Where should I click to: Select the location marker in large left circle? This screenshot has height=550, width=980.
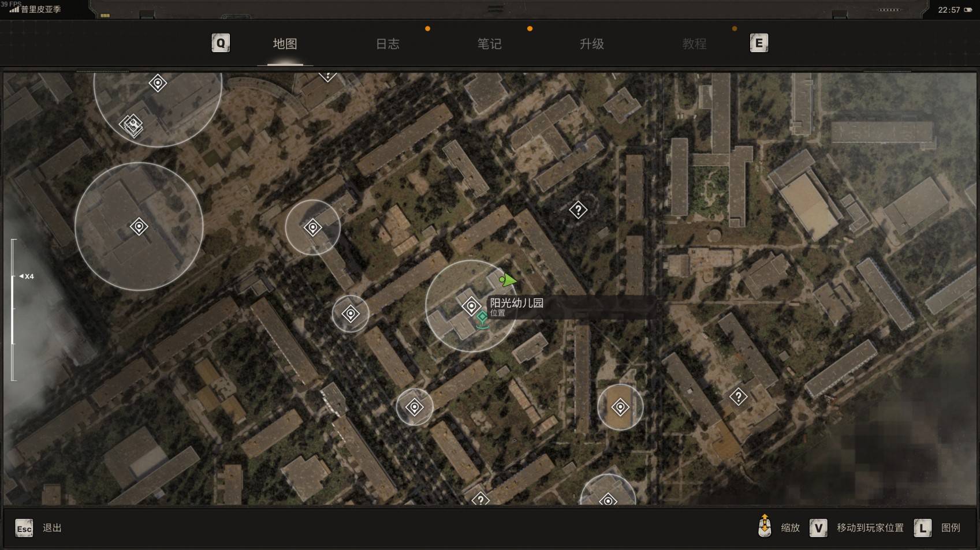139,226
